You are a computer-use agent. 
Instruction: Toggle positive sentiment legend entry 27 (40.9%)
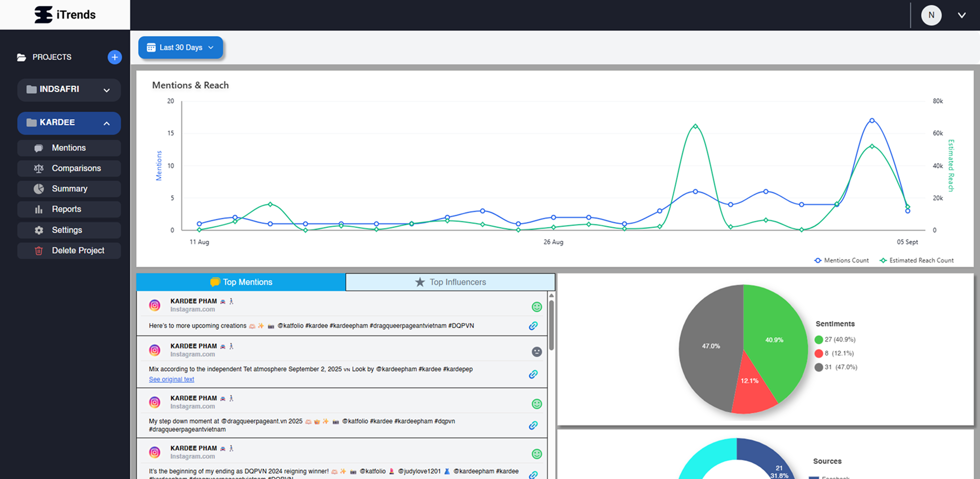click(835, 340)
